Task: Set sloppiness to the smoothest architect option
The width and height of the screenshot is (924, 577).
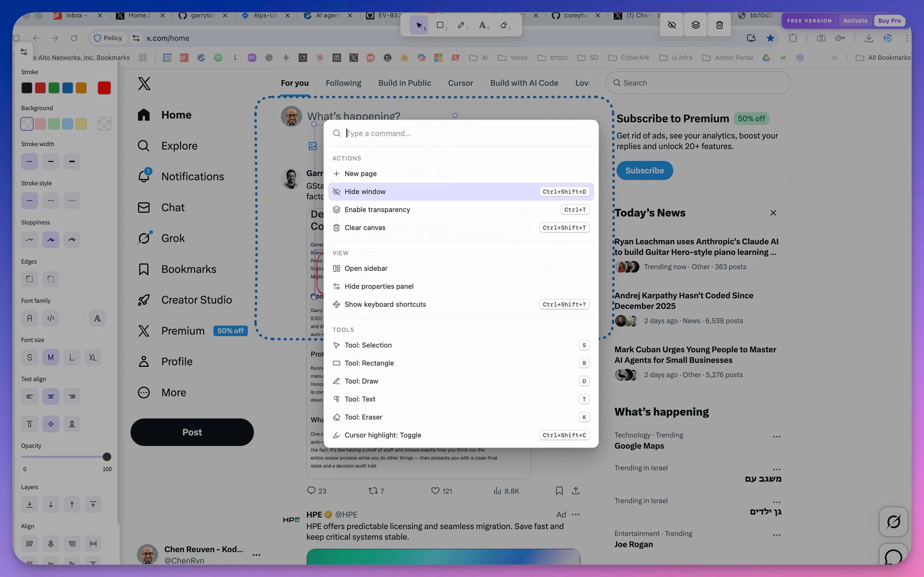Action: [29, 240]
